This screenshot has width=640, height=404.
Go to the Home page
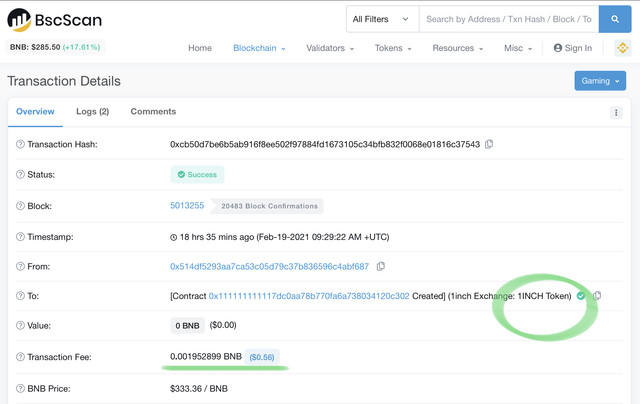(x=200, y=48)
